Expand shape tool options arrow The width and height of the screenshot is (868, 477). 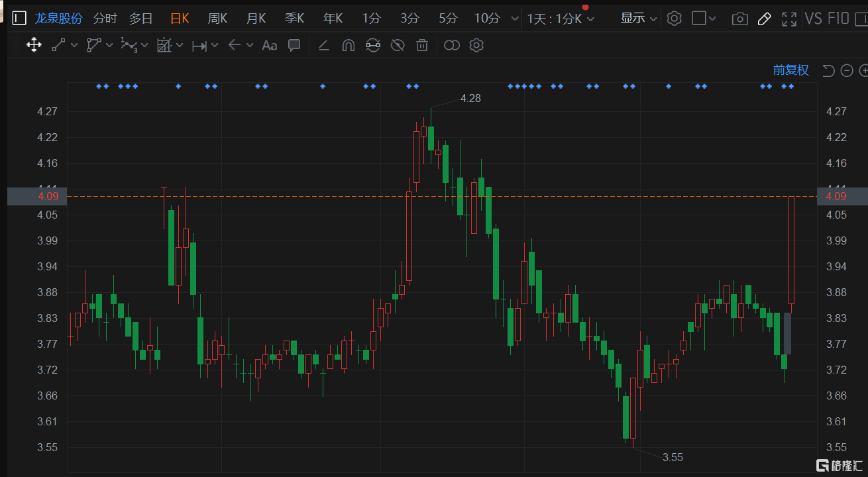(109, 45)
